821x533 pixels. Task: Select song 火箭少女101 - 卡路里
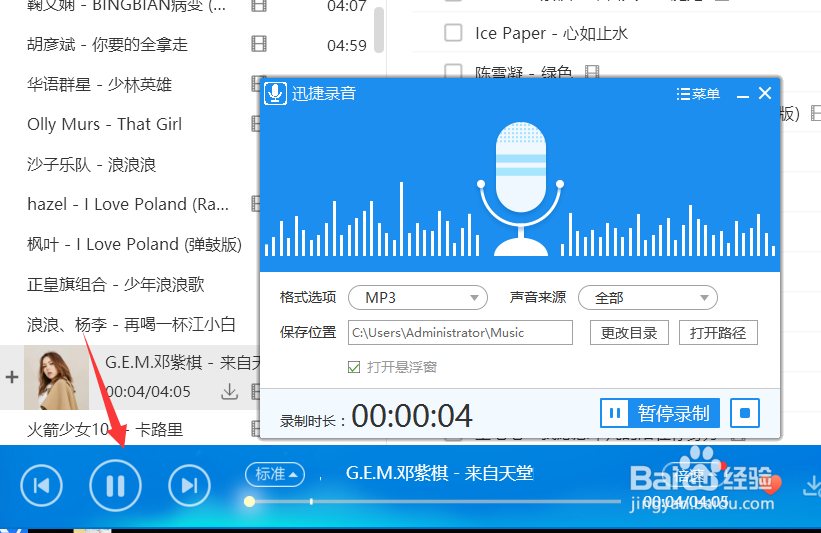tap(105, 430)
